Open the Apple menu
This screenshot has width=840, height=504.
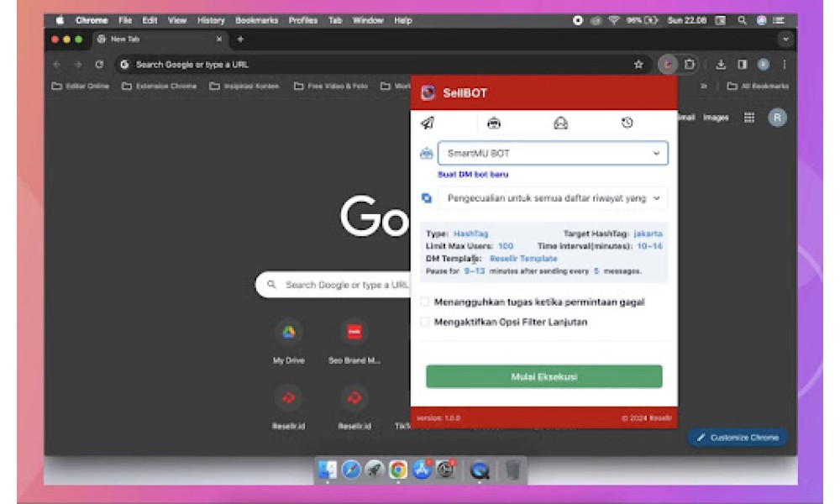(x=60, y=20)
